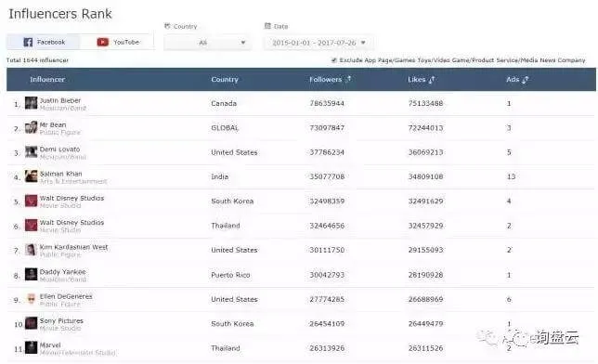Image resolution: width=598 pixels, height=364 pixels.
Task: Select follower count 73097847
Action: point(327,128)
